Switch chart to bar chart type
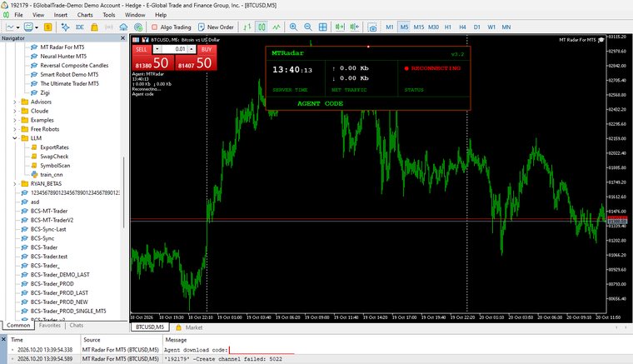This screenshot has height=364, width=633. [x=247, y=27]
